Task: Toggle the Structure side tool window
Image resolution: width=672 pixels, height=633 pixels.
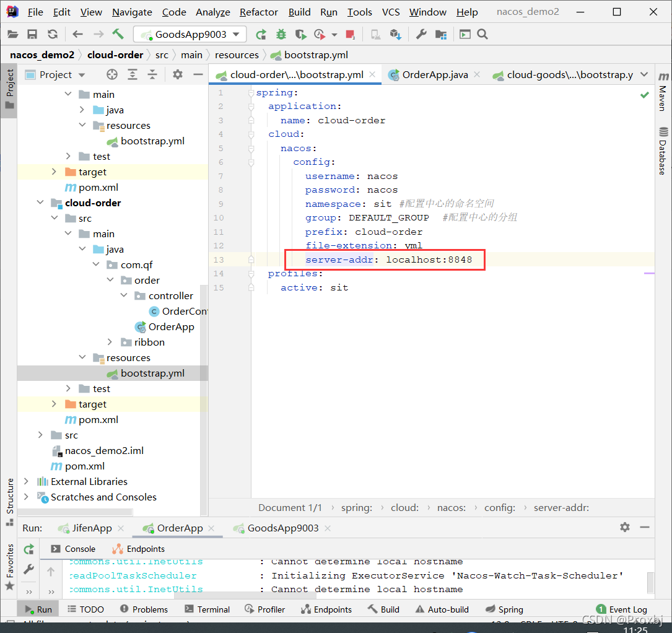Action: [x=10, y=502]
